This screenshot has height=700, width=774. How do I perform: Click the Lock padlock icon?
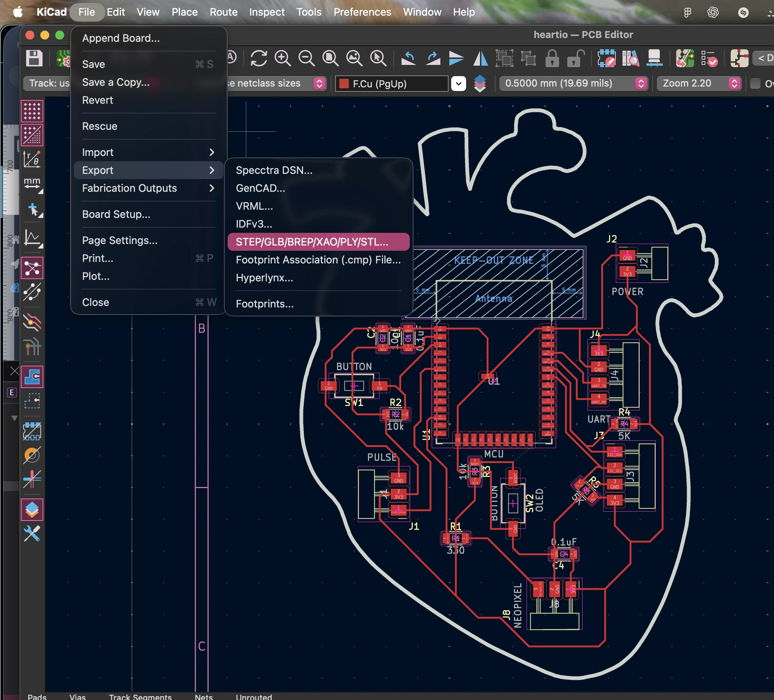[552, 58]
